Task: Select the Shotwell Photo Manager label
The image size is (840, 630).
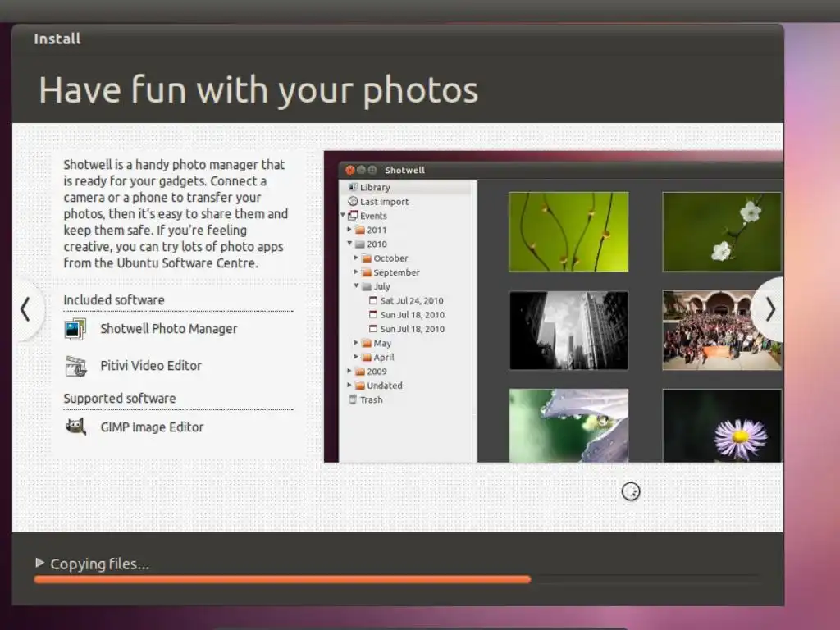Action: coord(169,329)
